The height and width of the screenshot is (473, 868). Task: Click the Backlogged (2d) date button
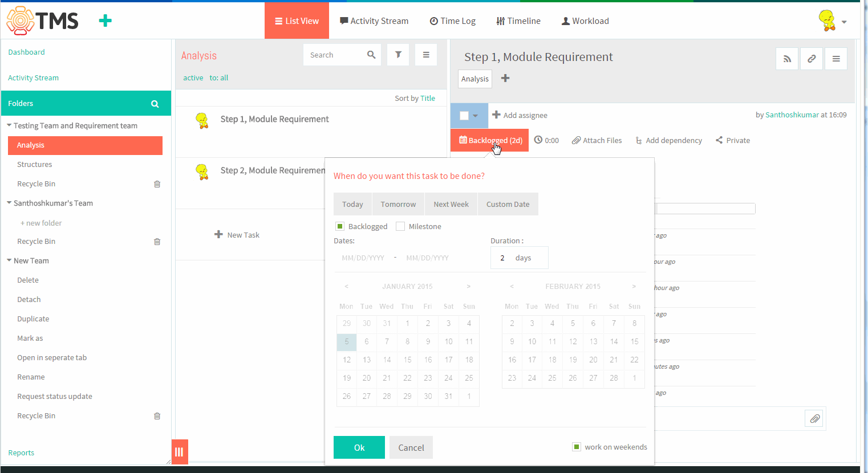point(489,140)
